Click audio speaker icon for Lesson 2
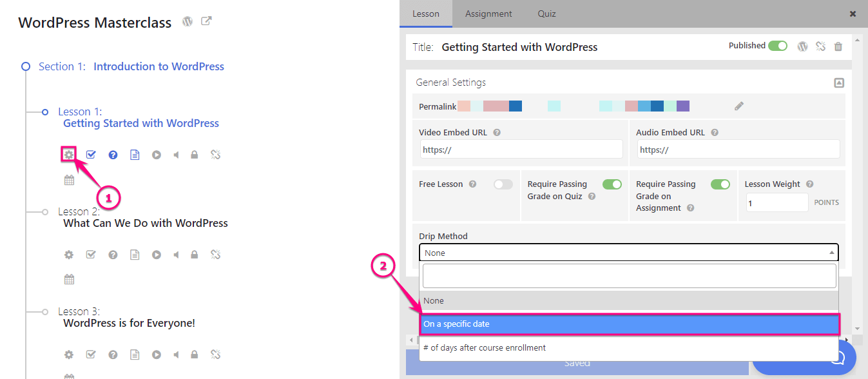Screen dimensions: 868x379 click(x=176, y=255)
